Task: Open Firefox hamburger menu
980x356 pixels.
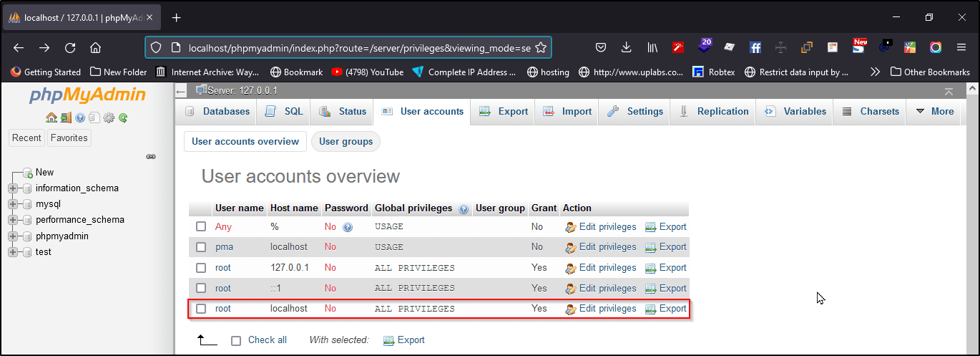Action: [961, 48]
